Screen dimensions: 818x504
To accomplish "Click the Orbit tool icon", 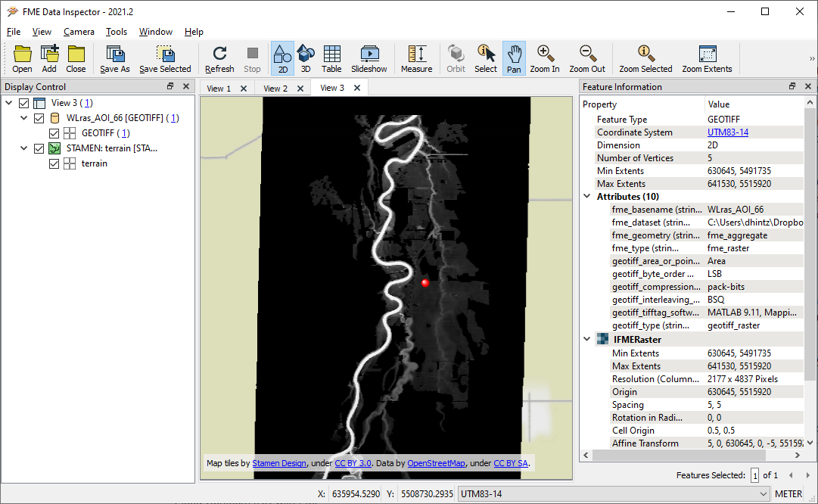I will coord(456,58).
